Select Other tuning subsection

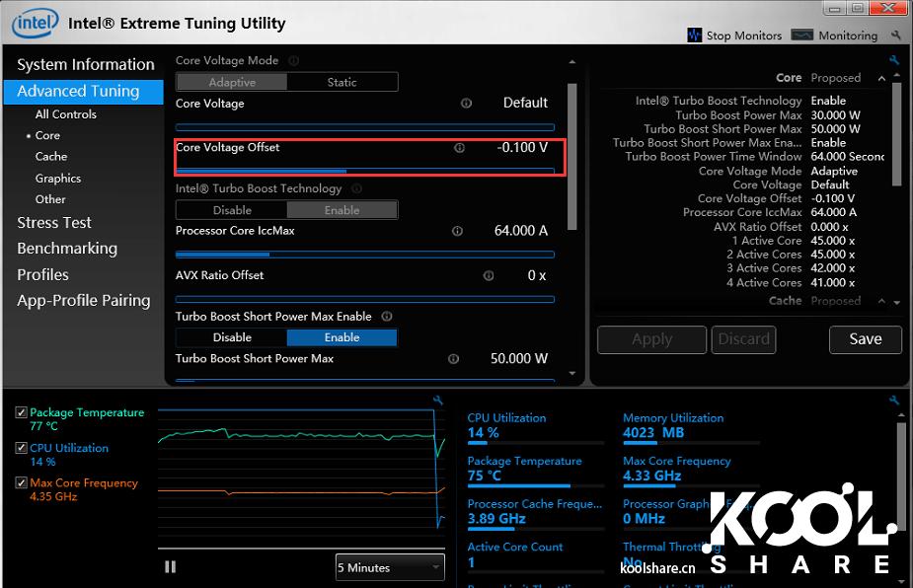tap(50, 199)
